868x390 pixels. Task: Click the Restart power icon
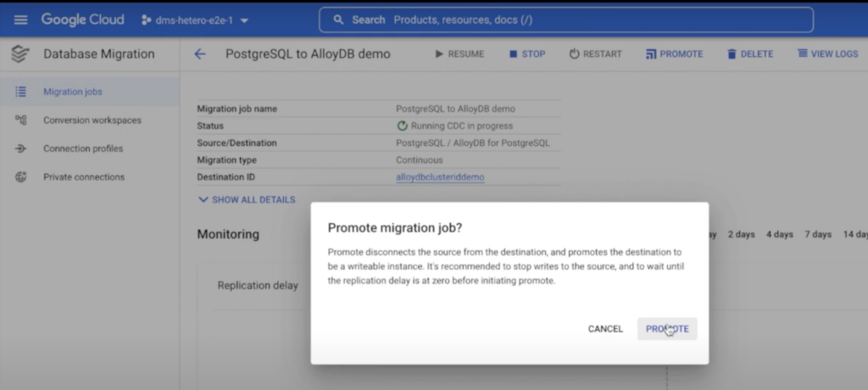click(x=574, y=54)
